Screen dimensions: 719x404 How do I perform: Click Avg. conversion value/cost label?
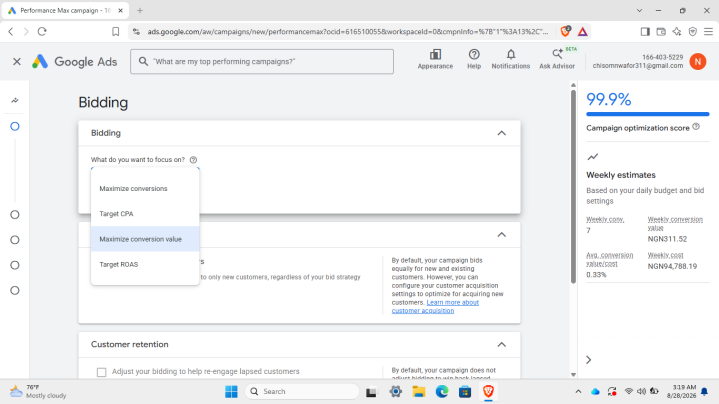point(609,259)
